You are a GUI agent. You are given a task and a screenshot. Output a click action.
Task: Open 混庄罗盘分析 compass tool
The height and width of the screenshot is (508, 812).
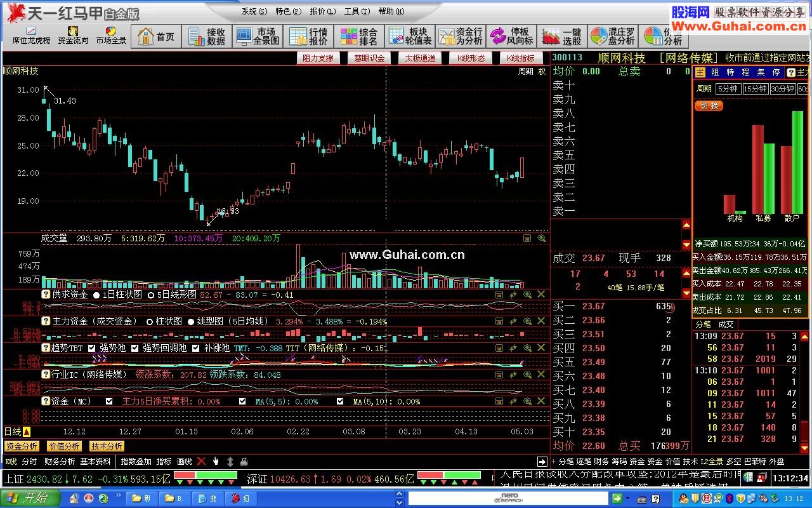pyautogui.click(x=613, y=37)
